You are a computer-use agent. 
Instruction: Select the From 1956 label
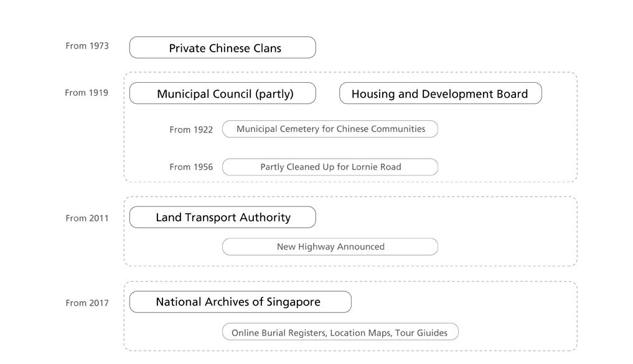click(x=191, y=167)
